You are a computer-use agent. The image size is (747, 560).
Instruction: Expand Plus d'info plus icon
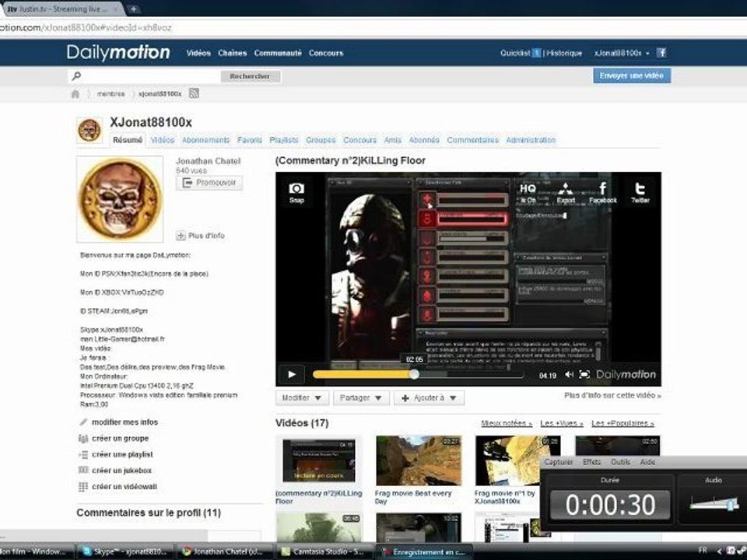[181, 235]
